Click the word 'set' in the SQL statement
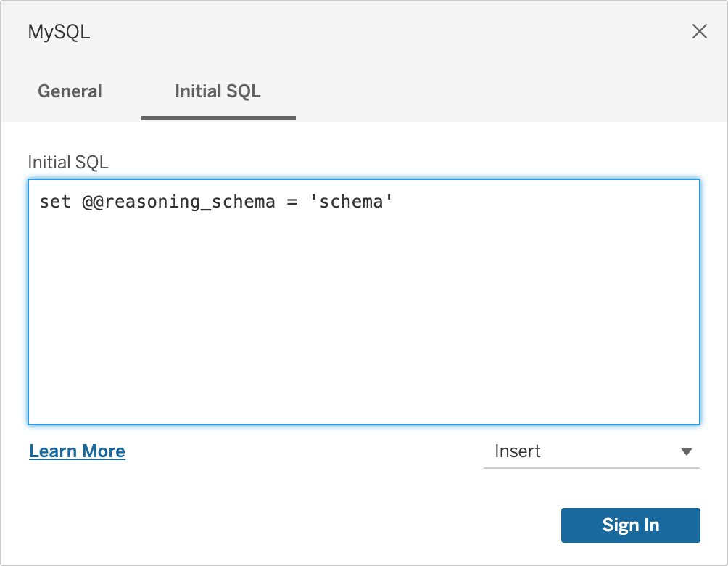 (x=55, y=202)
